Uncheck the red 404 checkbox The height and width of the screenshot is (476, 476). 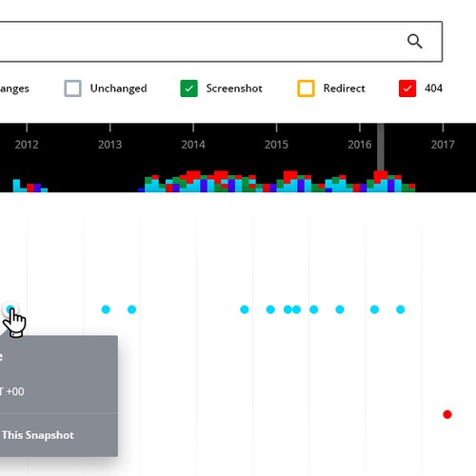[x=407, y=89]
